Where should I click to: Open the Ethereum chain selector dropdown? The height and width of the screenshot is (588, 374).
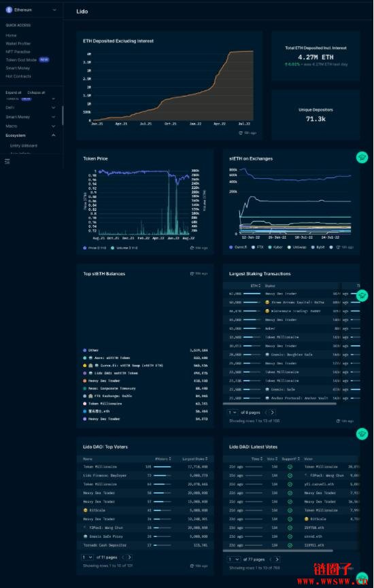31,10
